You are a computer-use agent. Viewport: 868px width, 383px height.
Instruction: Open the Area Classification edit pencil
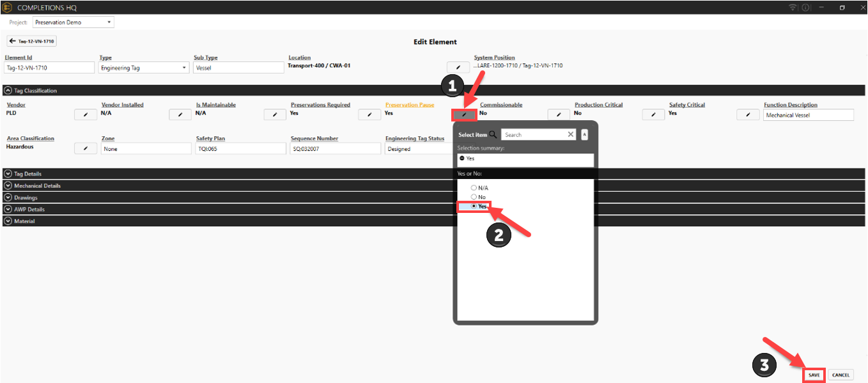86,148
